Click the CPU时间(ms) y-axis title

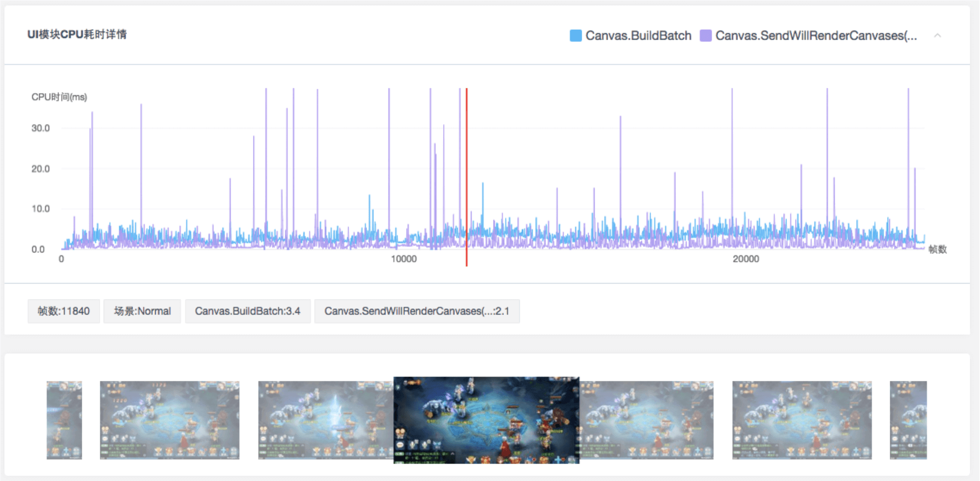click(60, 97)
